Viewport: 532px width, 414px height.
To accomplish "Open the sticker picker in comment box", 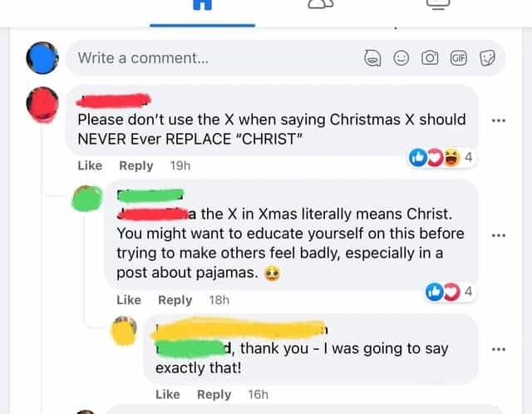I will pos(488,58).
